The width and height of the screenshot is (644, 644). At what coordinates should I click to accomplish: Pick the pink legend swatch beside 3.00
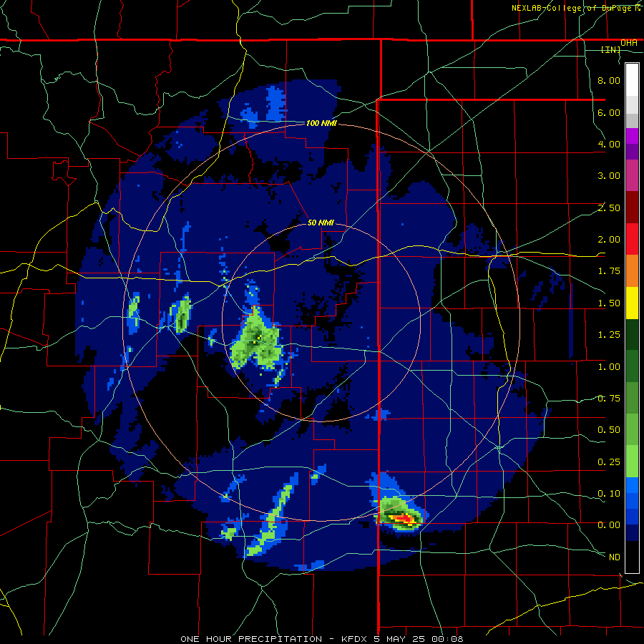(632, 175)
